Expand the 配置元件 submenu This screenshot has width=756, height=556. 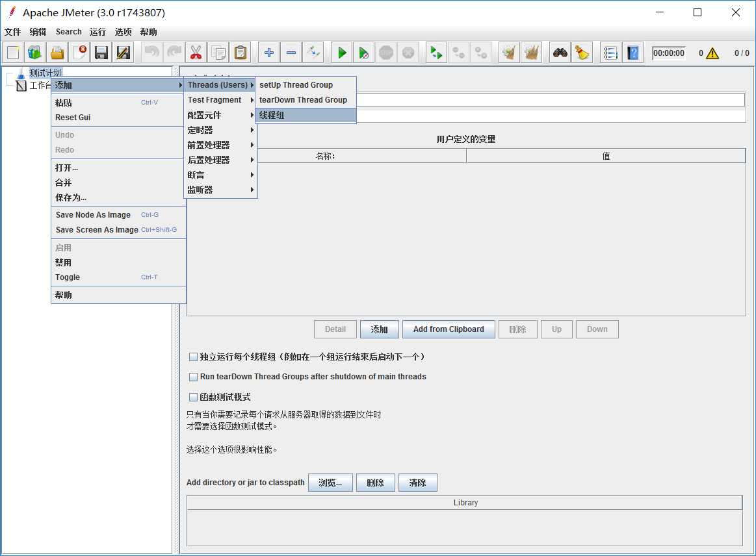pyautogui.click(x=220, y=115)
